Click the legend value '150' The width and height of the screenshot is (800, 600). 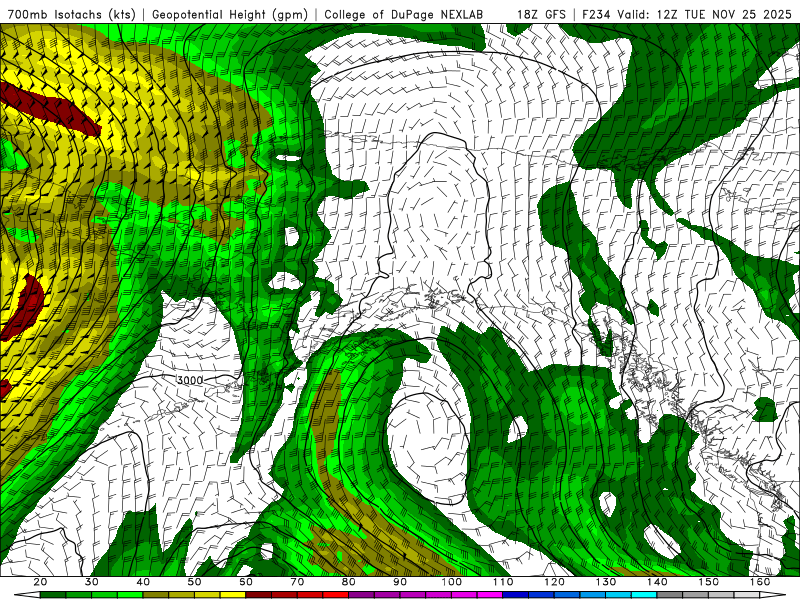709,582
